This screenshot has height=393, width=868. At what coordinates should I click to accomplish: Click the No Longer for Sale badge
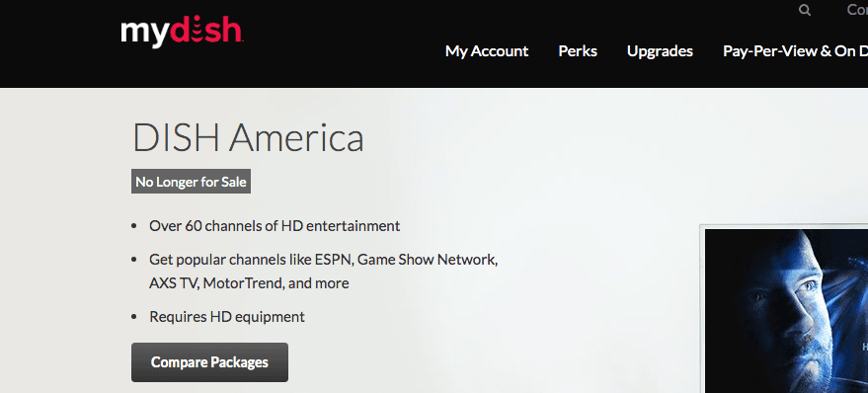click(191, 182)
